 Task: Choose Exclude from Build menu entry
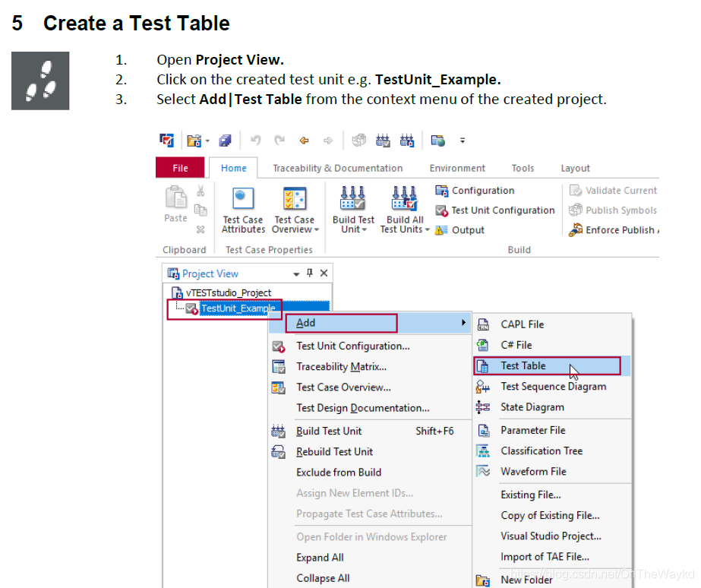point(339,473)
